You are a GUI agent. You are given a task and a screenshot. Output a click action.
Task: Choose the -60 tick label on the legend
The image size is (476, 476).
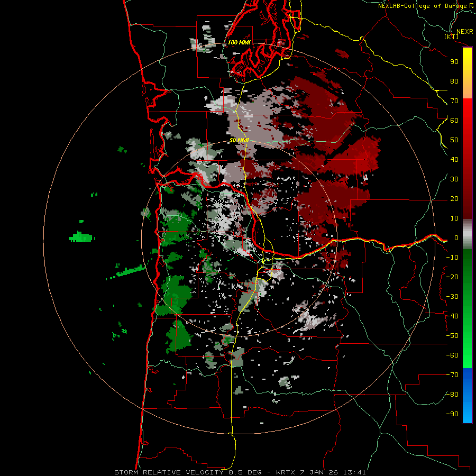click(452, 355)
